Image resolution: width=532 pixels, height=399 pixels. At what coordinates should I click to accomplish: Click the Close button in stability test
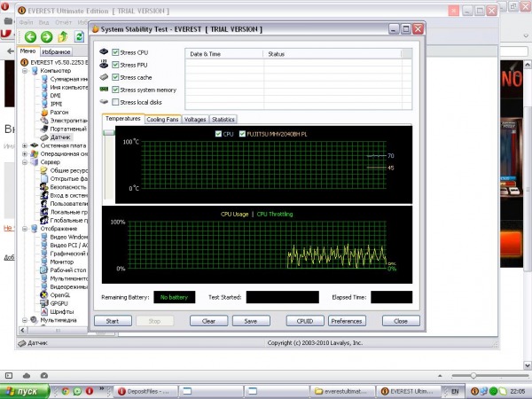coord(401,321)
